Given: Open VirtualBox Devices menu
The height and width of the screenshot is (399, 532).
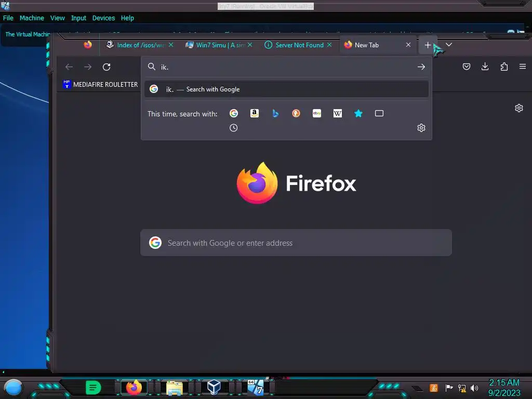Looking at the screenshot, I should [103, 18].
